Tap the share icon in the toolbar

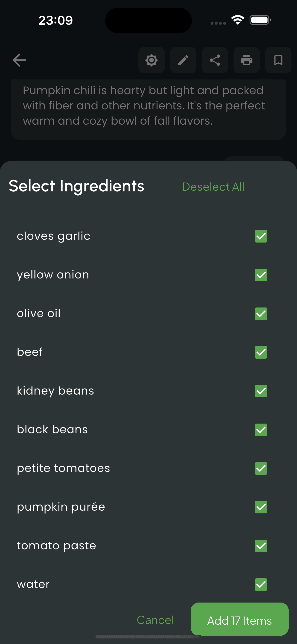215,60
